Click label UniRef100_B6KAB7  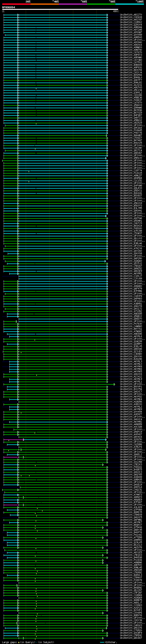[x=131, y=135]
